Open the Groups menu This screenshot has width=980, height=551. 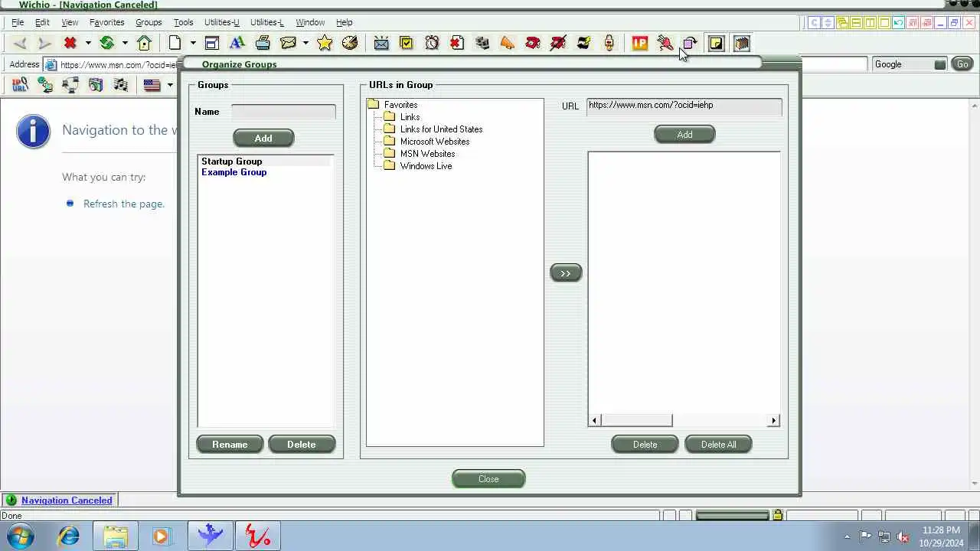click(x=149, y=22)
